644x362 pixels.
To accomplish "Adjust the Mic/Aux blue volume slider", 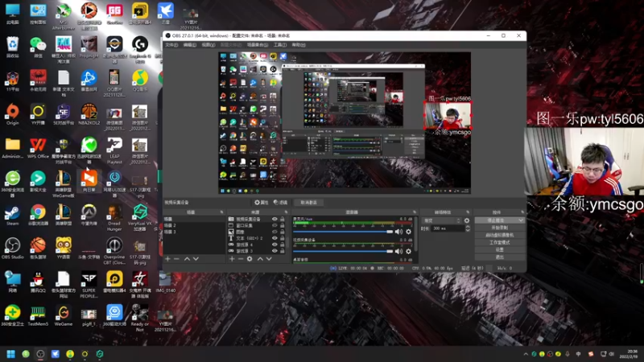I will click(343, 232).
